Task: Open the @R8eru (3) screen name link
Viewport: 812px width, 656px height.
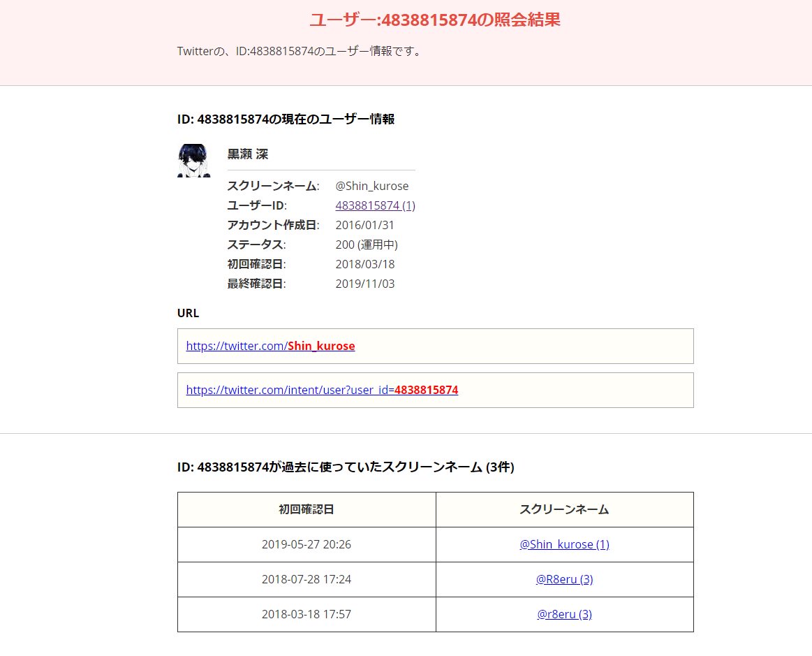Action: click(564, 578)
